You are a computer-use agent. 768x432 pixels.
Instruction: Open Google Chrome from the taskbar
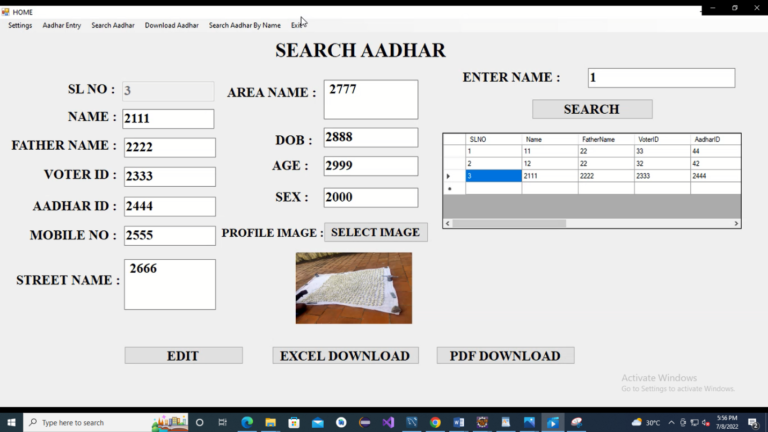(x=435, y=422)
